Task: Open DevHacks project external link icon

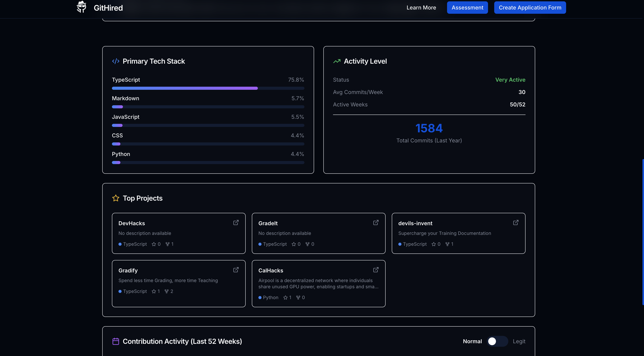Action: pyautogui.click(x=236, y=223)
